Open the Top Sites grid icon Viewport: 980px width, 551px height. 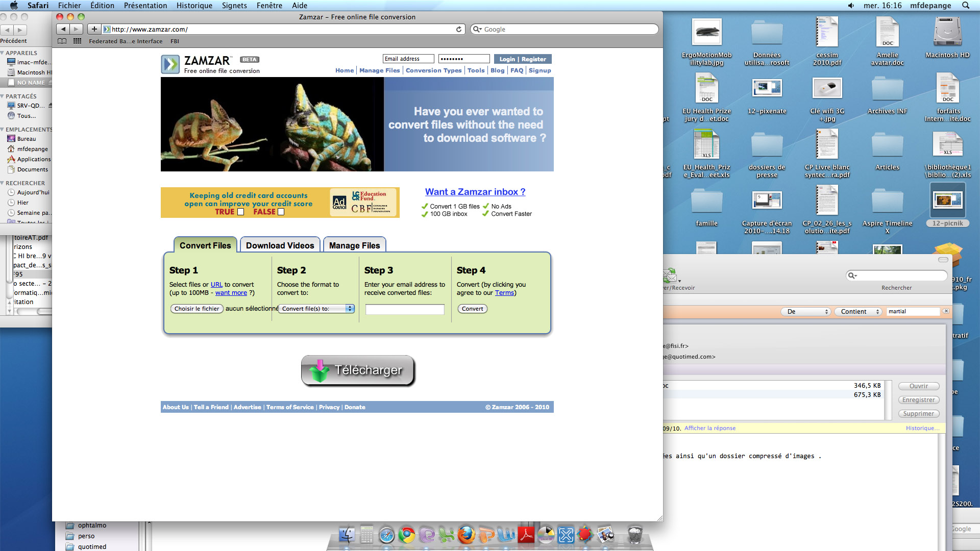pyautogui.click(x=77, y=41)
